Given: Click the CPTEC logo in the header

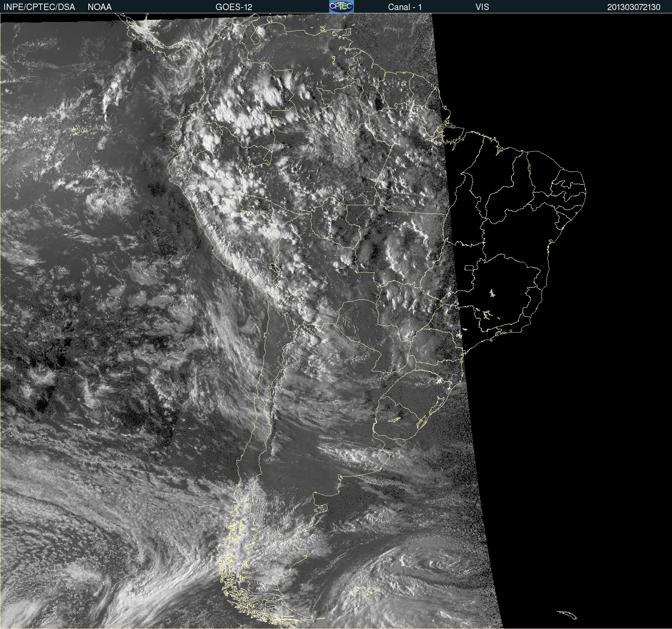Looking at the screenshot, I should pyautogui.click(x=341, y=6).
